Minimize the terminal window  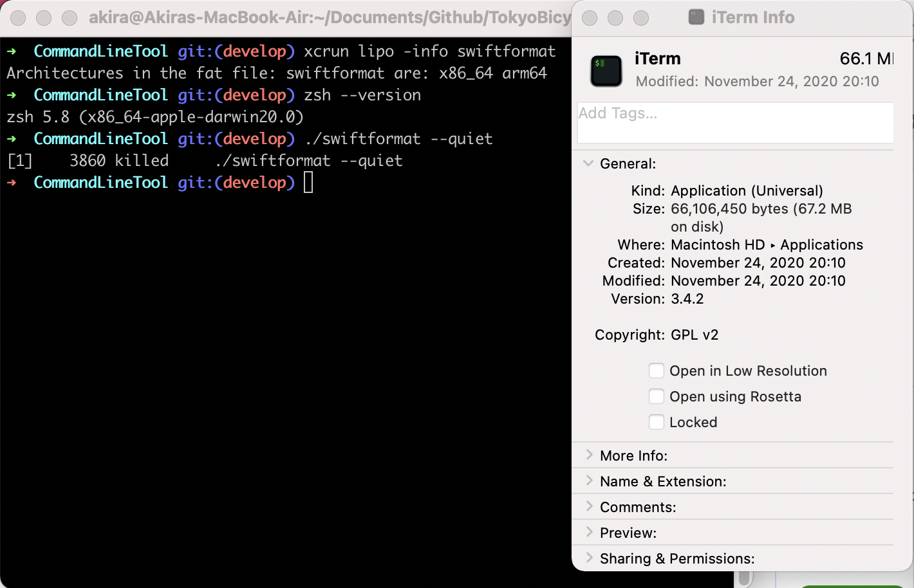point(44,18)
